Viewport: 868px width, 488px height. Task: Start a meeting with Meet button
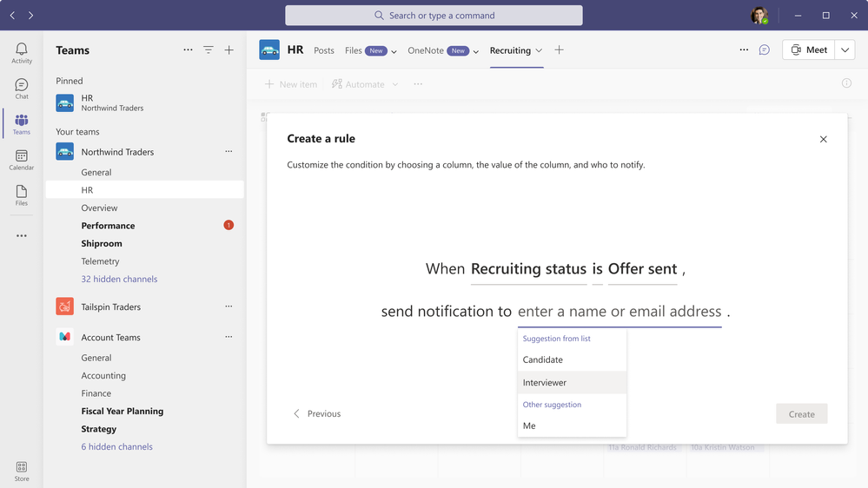pos(809,49)
